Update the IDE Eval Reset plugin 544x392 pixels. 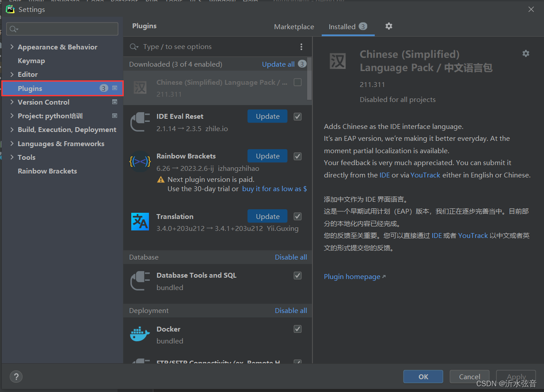(267, 116)
